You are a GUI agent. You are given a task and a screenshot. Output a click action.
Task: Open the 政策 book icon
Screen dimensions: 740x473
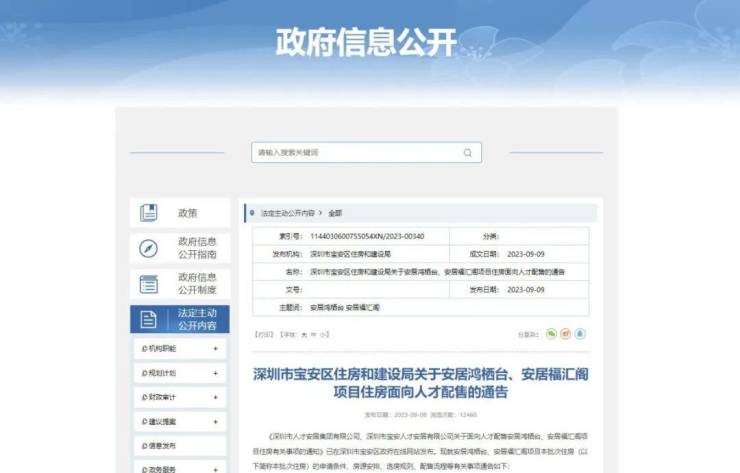[x=149, y=213]
